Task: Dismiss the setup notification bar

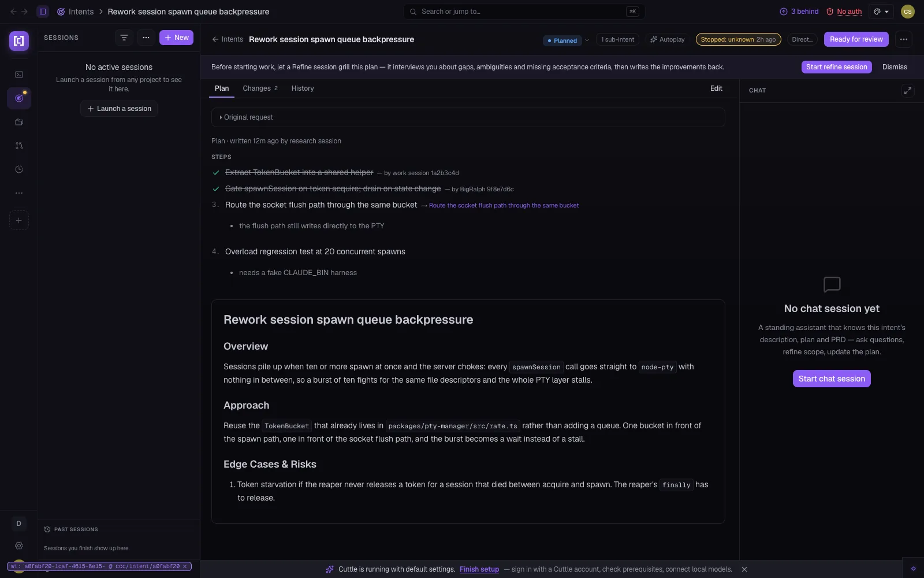Action: point(744,569)
